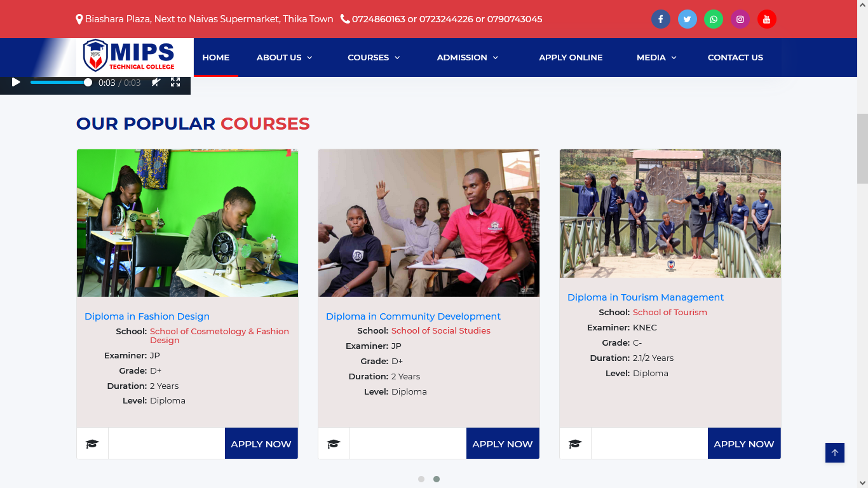868x488 pixels.
Task: Click the graduation cap icon under Tourism Management
Action: (x=576, y=444)
